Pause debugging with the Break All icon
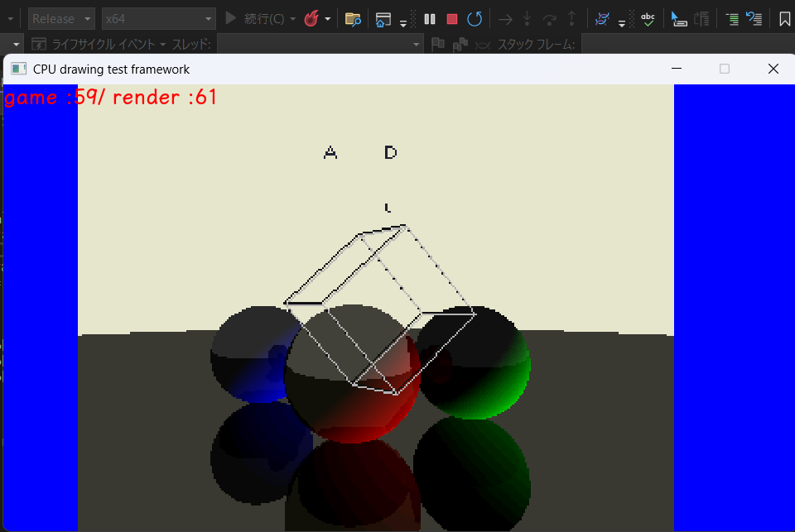The width and height of the screenshot is (795, 532). click(x=430, y=19)
